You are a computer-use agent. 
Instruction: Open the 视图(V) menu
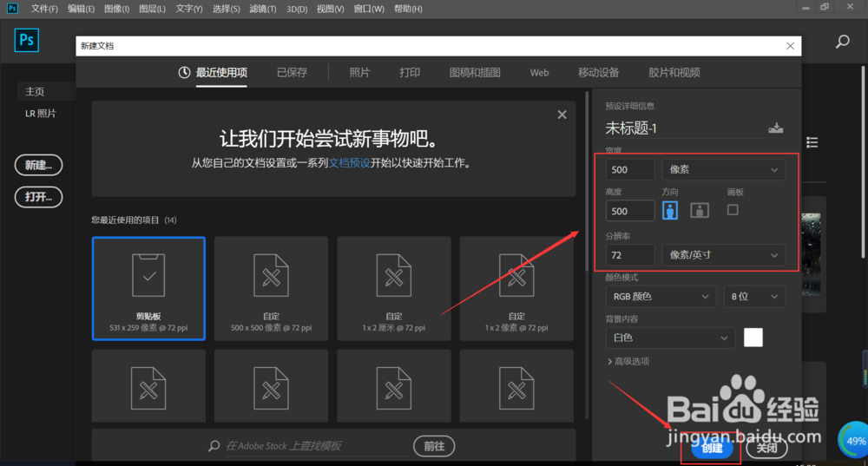point(330,9)
